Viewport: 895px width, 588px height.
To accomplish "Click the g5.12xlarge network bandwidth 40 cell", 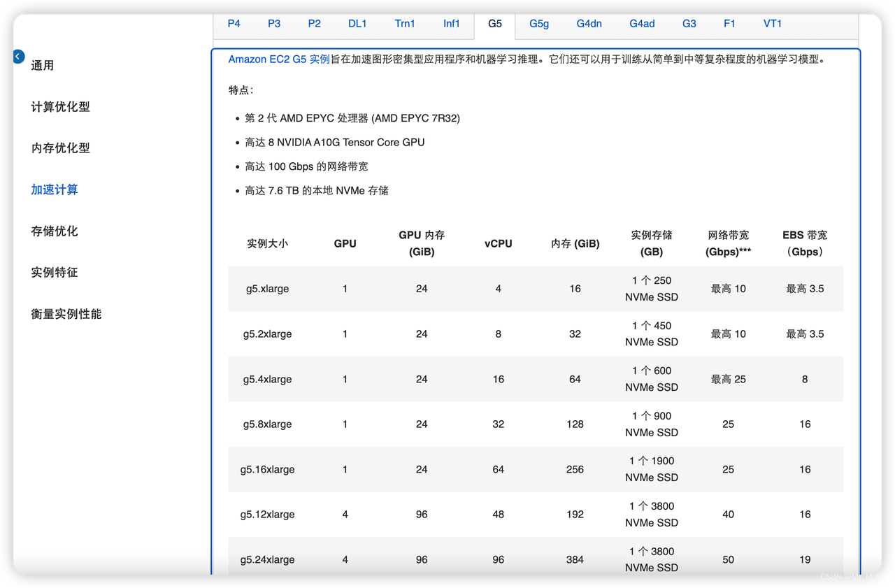I will pos(729,514).
